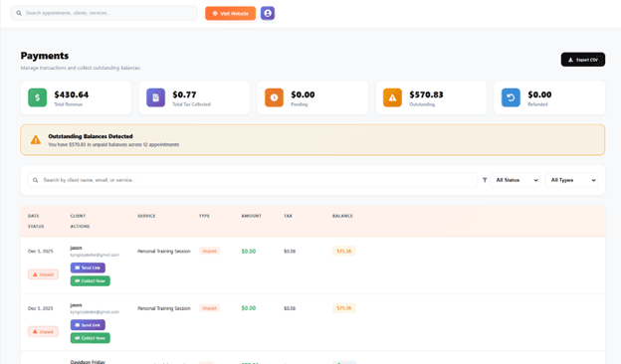621x364 pixels.
Task: Click Export CSV button
Action: click(583, 60)
